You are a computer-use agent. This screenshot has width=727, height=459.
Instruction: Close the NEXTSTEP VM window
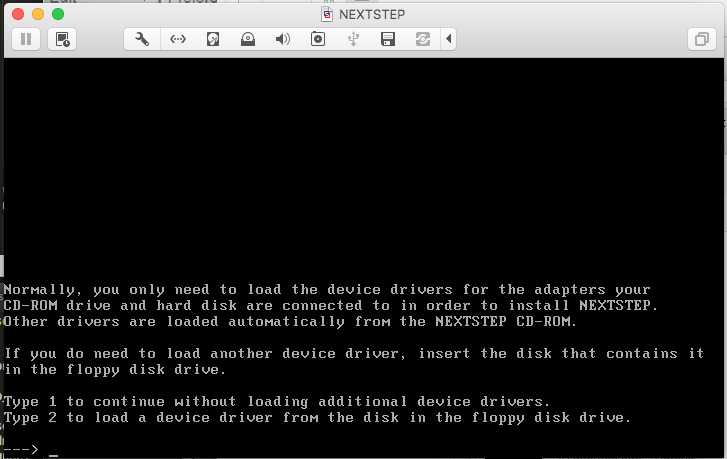click(x=18, y=14)
